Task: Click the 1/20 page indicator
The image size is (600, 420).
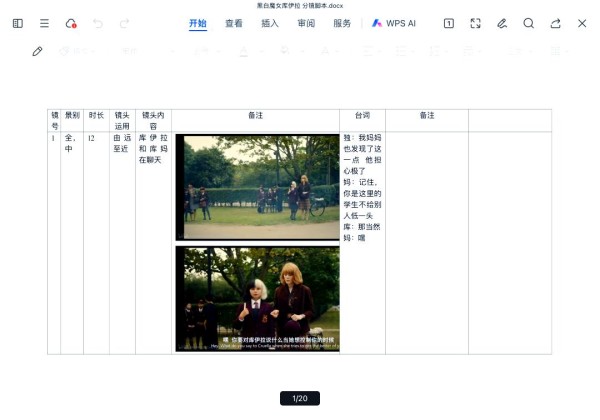Action: click(300, 398)
